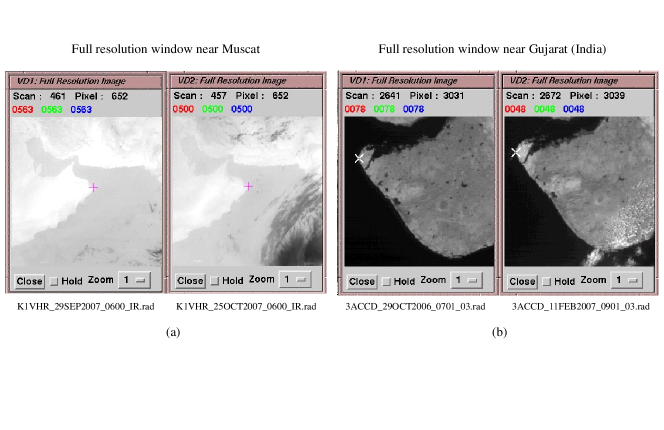Select title bar of Gujarat VD2 image window
The image size is (664, 430).
[x=578, y=81]
